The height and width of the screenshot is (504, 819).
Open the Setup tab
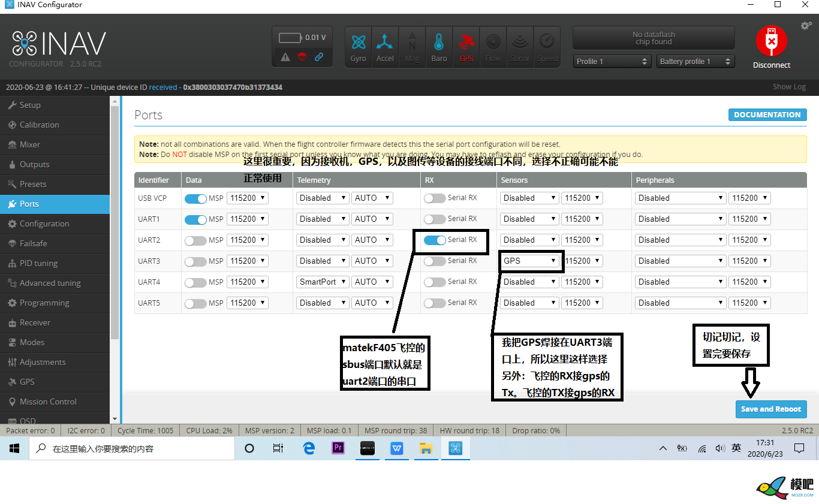pos(55,105)
